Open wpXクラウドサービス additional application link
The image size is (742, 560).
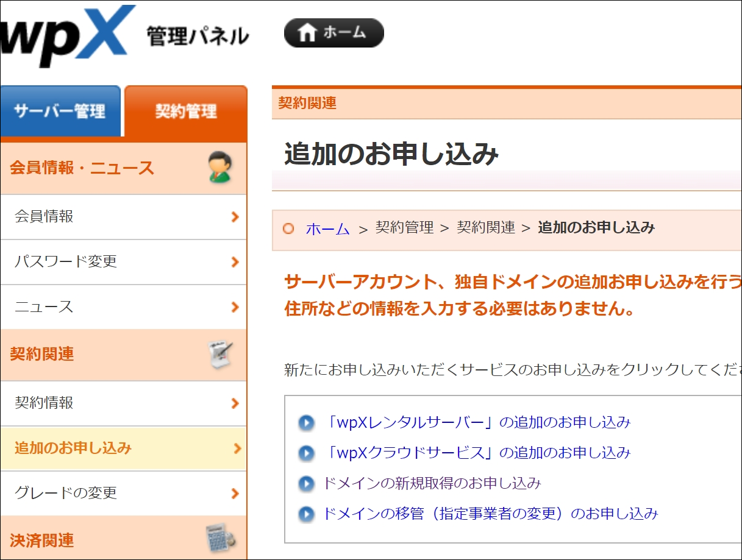[477, 453]
